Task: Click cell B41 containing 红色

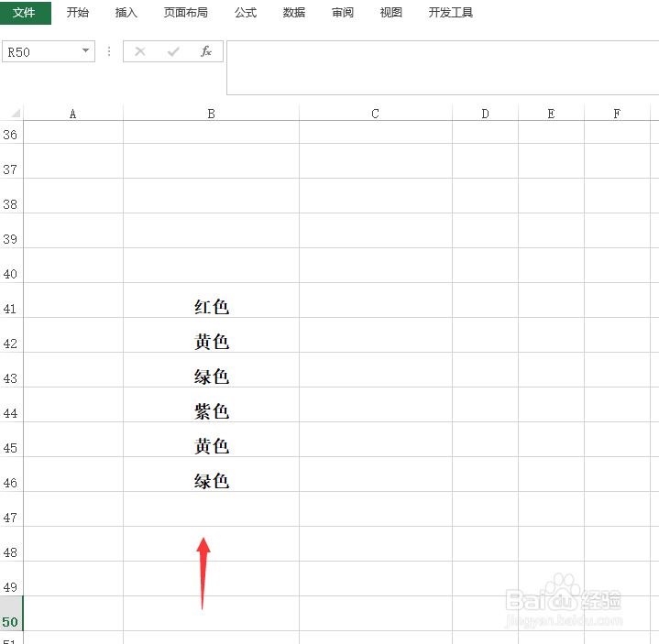Action: coord(212,300)
